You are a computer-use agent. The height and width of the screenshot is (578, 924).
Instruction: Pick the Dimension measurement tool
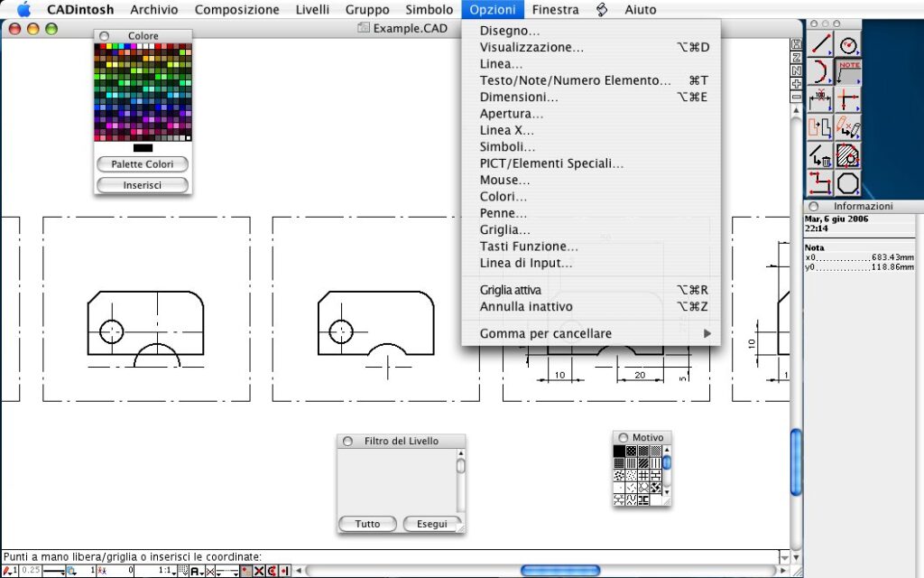(x=819, y=99)
